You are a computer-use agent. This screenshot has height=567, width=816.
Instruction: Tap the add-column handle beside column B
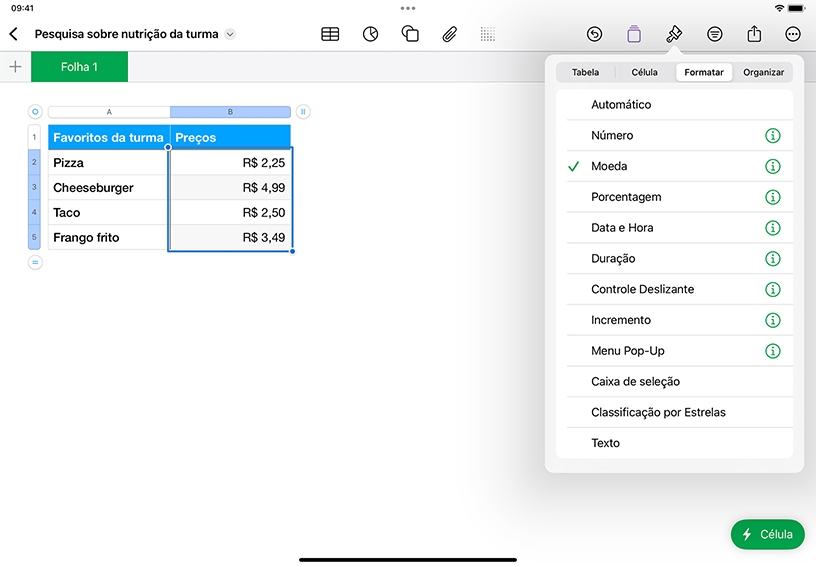point(303,112)
